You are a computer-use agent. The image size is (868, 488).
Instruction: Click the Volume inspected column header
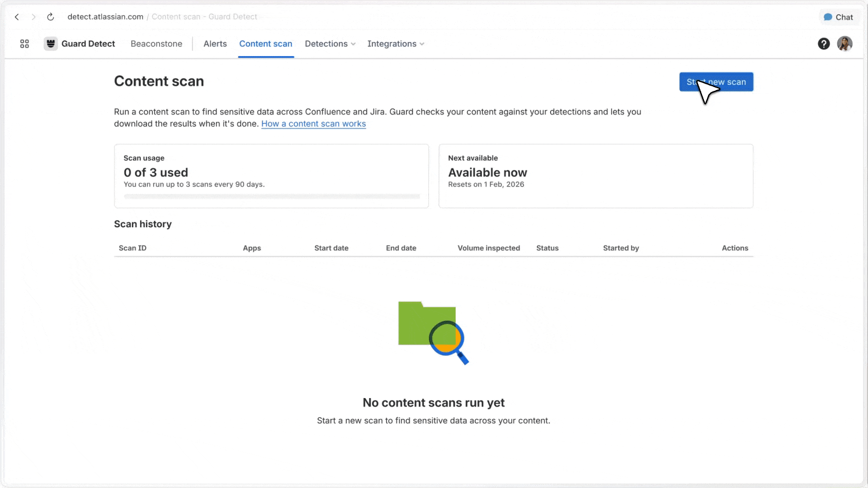click(489, 248)
